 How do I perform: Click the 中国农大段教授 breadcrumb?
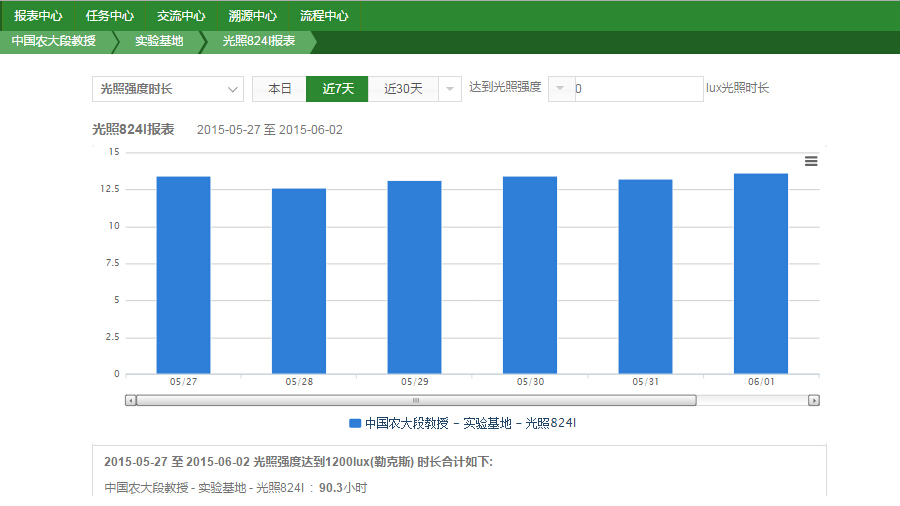[54, 41]
